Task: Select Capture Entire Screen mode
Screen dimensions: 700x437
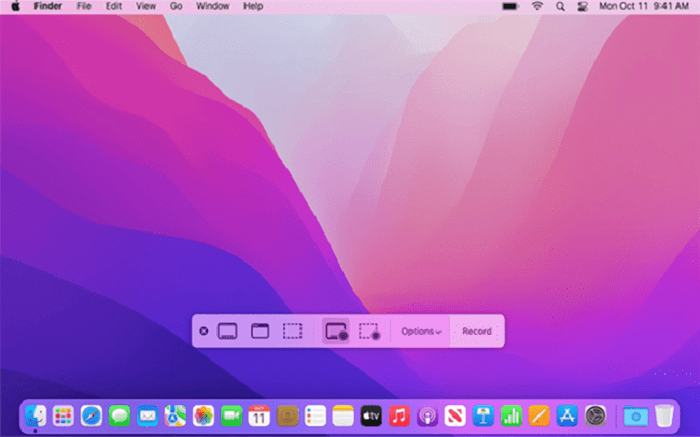Action: click(x=227, y=331)
